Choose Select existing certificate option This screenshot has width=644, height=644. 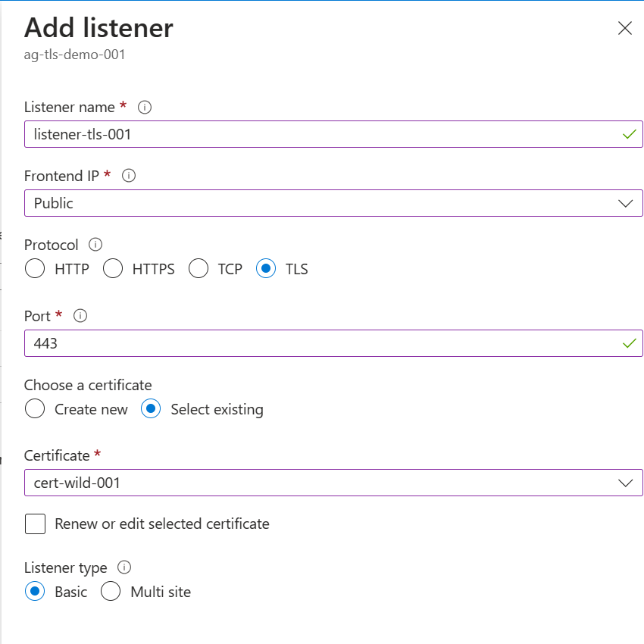pos(151,408)
